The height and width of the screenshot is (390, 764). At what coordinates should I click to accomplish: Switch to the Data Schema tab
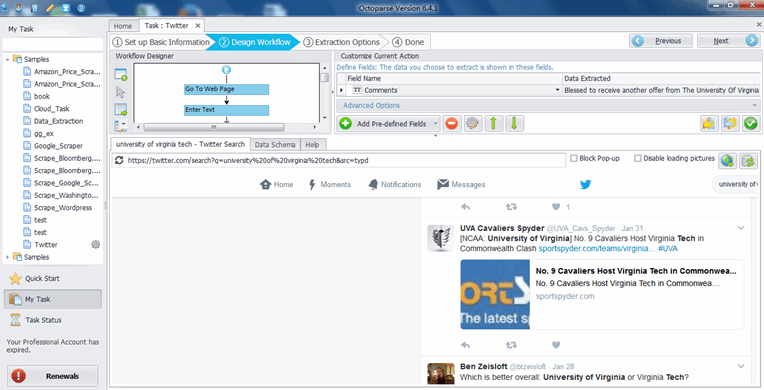(275, 145)
